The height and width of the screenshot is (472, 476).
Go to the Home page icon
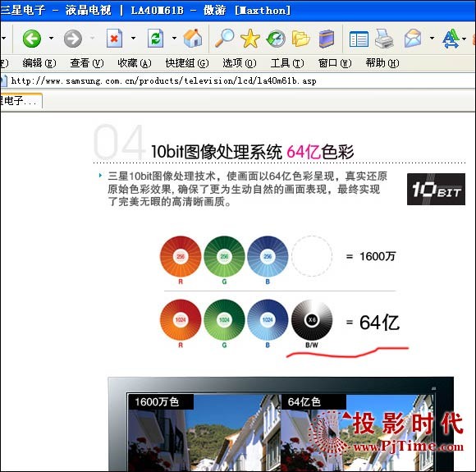click(x=193, y=38)
